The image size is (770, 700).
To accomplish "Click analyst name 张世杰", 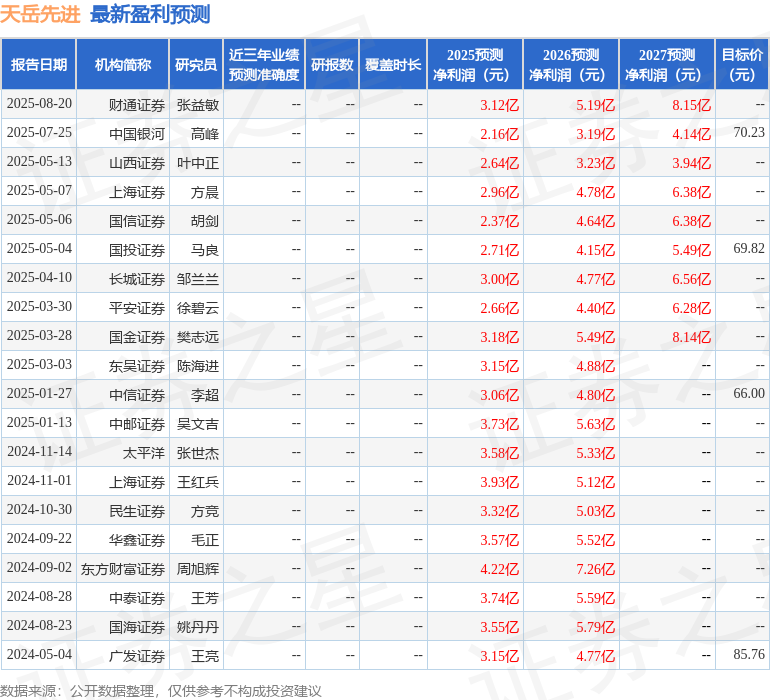I will [x=197, y=453].
